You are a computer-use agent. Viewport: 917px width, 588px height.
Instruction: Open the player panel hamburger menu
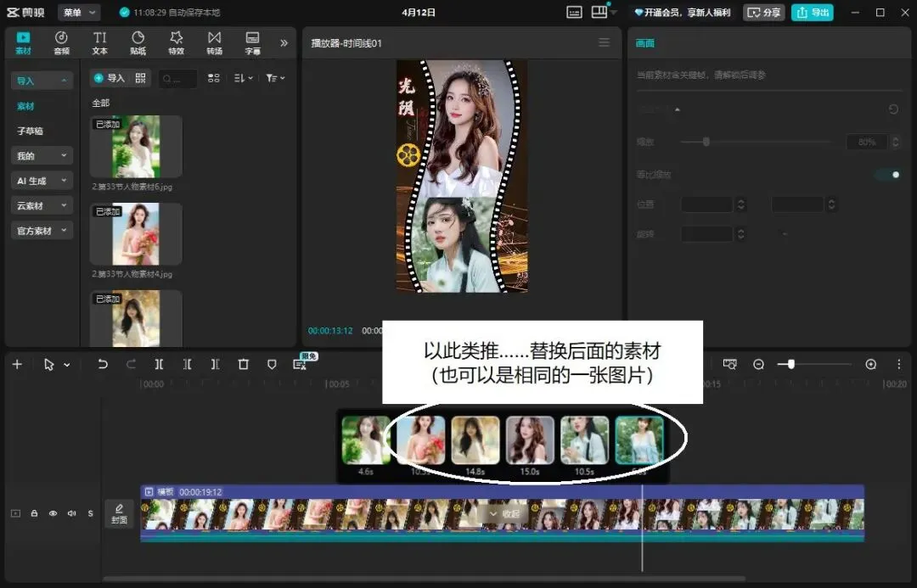coord(605,42)
